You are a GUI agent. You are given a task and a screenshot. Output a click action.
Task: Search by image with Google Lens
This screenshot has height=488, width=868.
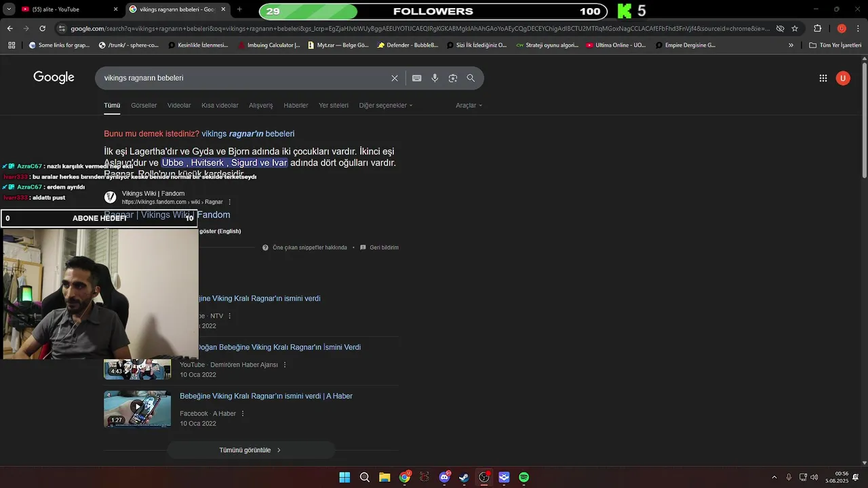point(453,78)
